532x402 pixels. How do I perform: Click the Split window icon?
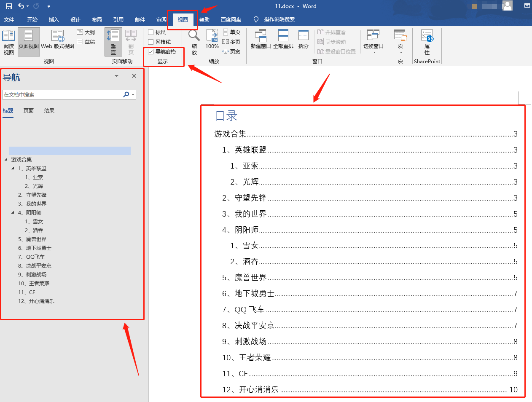point(303,36)
